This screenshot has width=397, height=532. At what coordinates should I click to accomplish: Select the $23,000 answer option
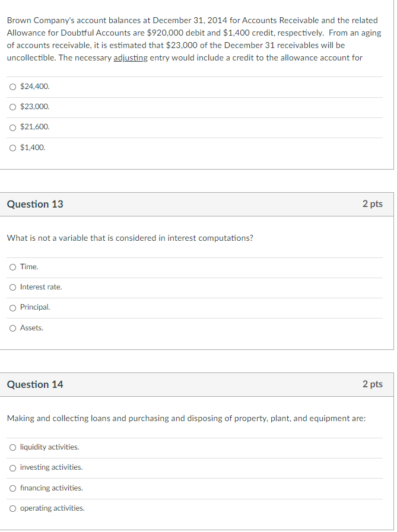pos(12,107)
